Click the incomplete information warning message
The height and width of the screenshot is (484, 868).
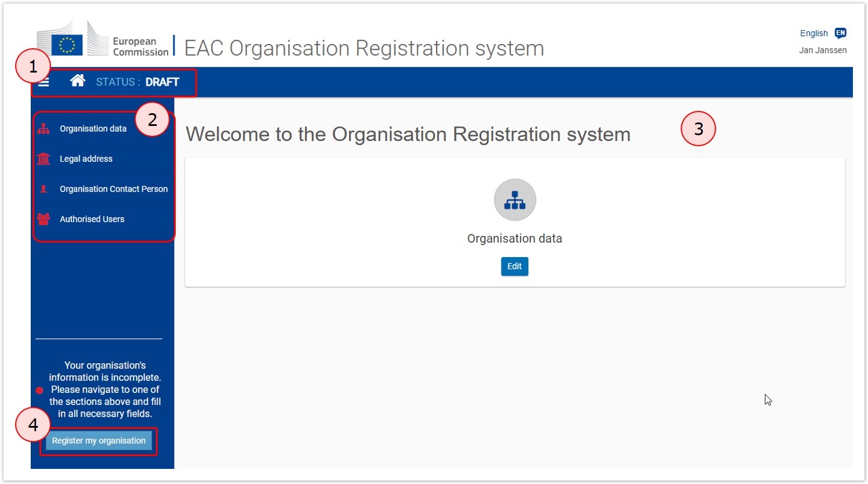[x=105, y=389]
